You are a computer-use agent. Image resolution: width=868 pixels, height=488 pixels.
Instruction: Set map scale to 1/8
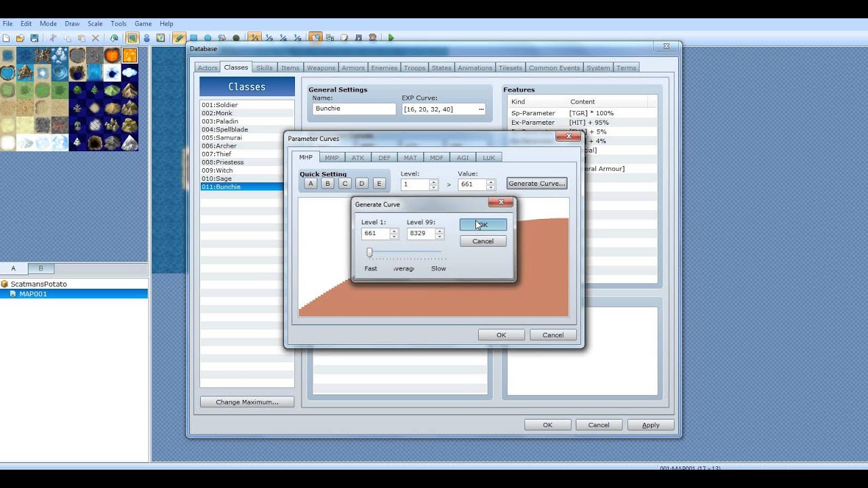point(297,38)
